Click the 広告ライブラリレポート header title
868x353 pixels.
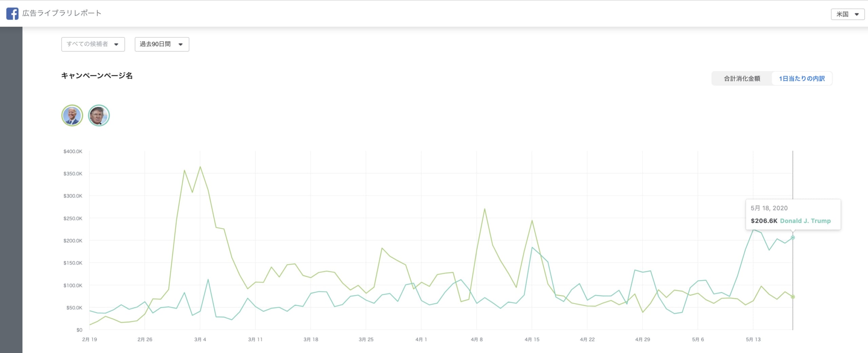(62, 13)
